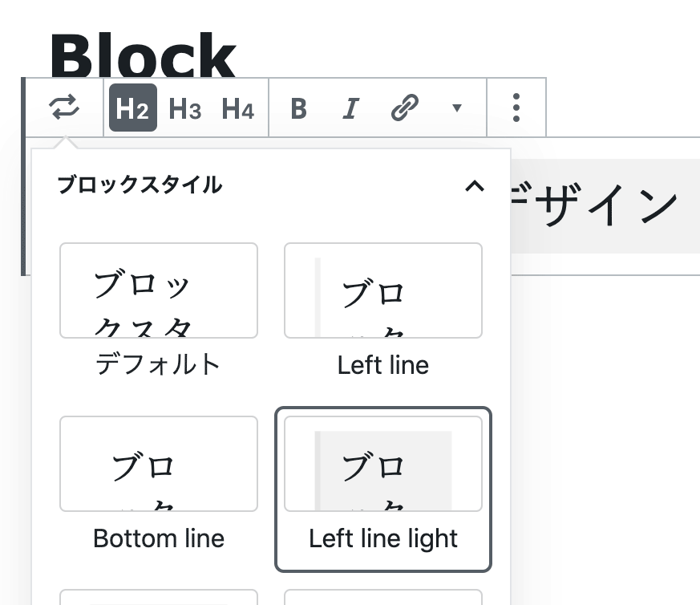Click the Bottom line label text

159,538
